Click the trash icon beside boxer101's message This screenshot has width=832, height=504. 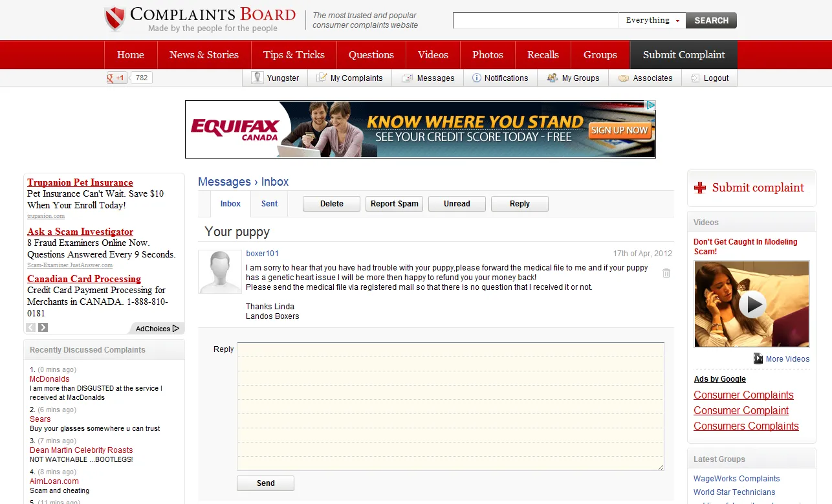tap(666, 273)
